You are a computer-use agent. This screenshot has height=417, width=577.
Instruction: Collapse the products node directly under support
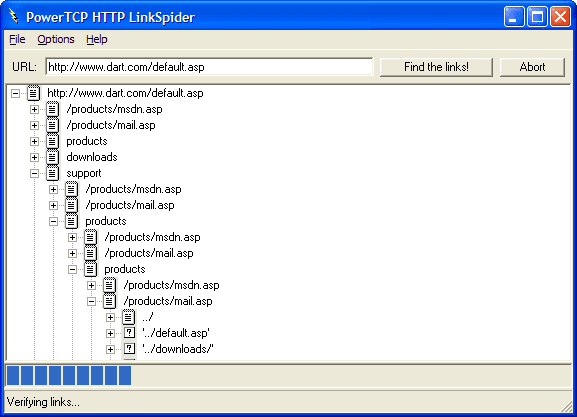[53, 222]
